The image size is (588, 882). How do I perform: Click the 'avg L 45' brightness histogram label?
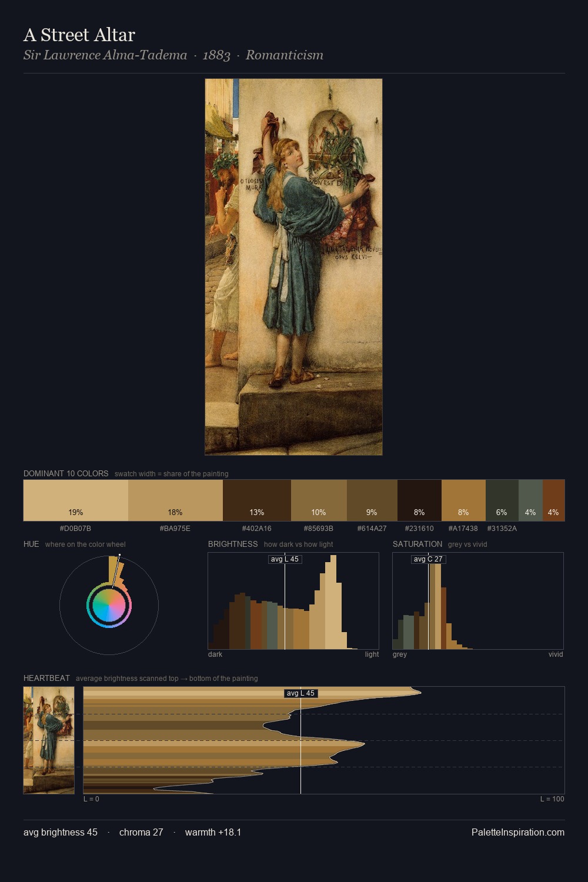pos(285,559)
